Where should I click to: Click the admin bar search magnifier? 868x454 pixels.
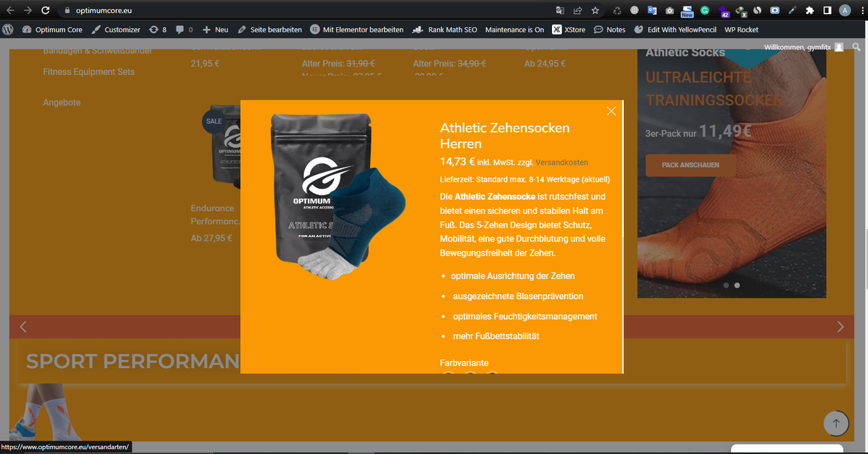[x=857, y=47]
